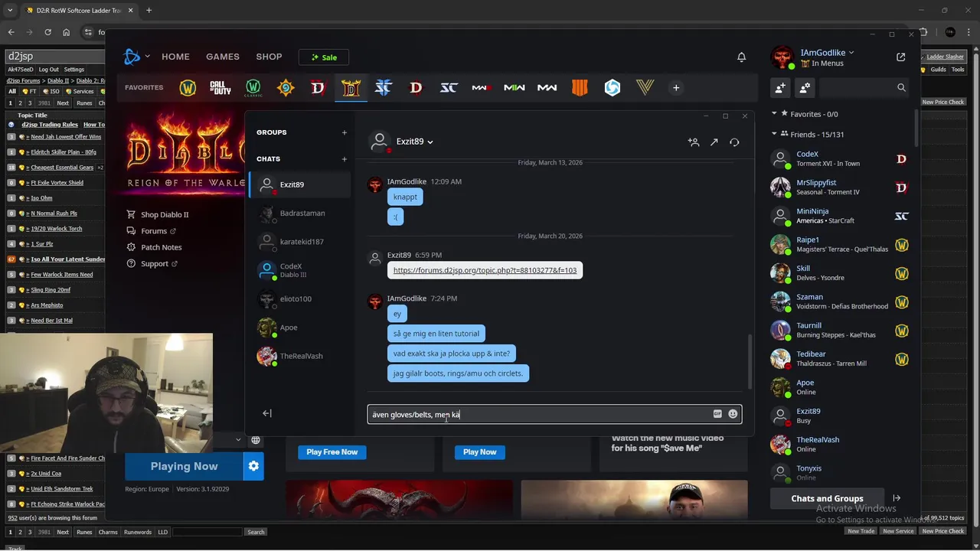Open the browser tab list dropdown arrow
The width and height of the screenshot is (980, 551).
pyautogui.click(x=11, y=10)
